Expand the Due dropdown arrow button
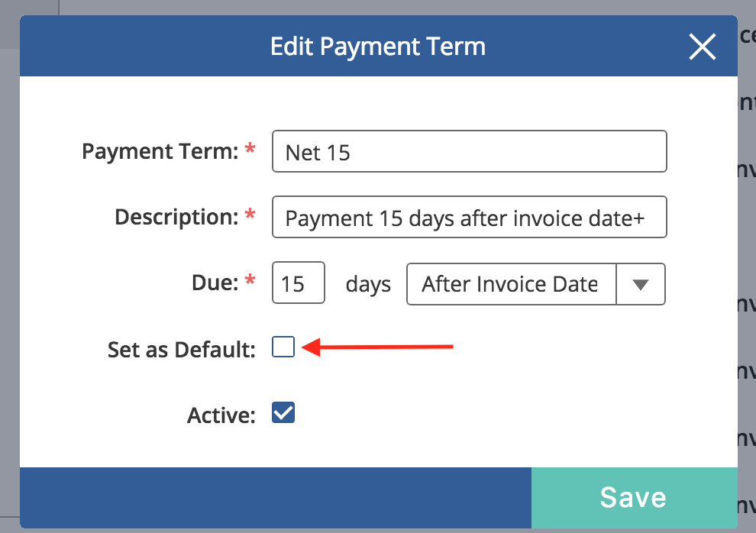Viewport: 756px width, 533px height. click(x=641, y=284)
